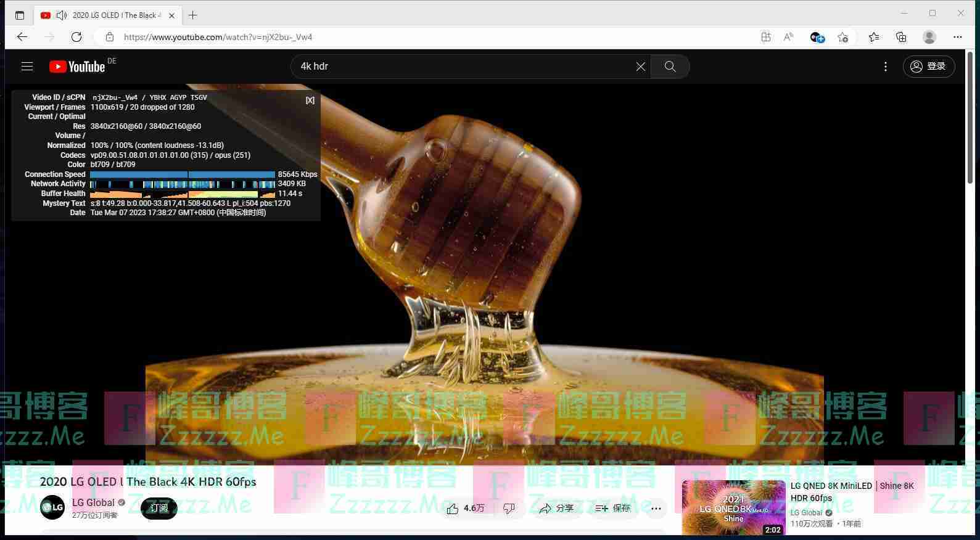Share the video using the share button

click(x=556, y=509)
